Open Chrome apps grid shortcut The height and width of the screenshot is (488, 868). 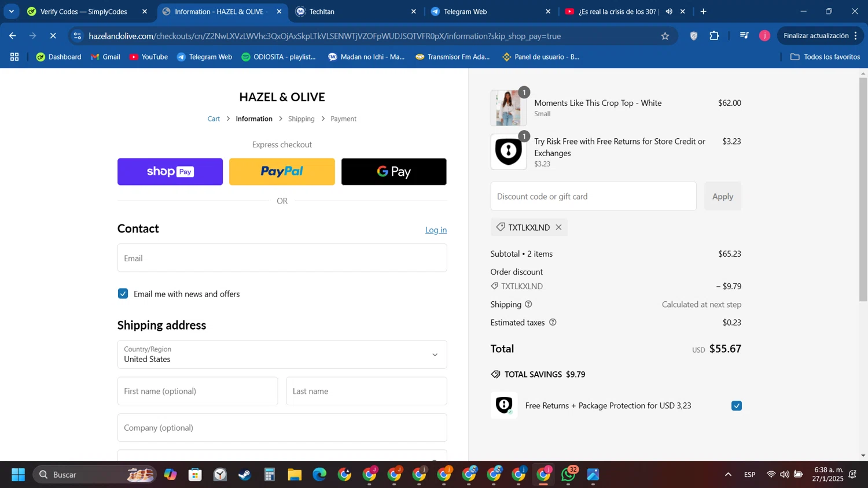[14, 57]
